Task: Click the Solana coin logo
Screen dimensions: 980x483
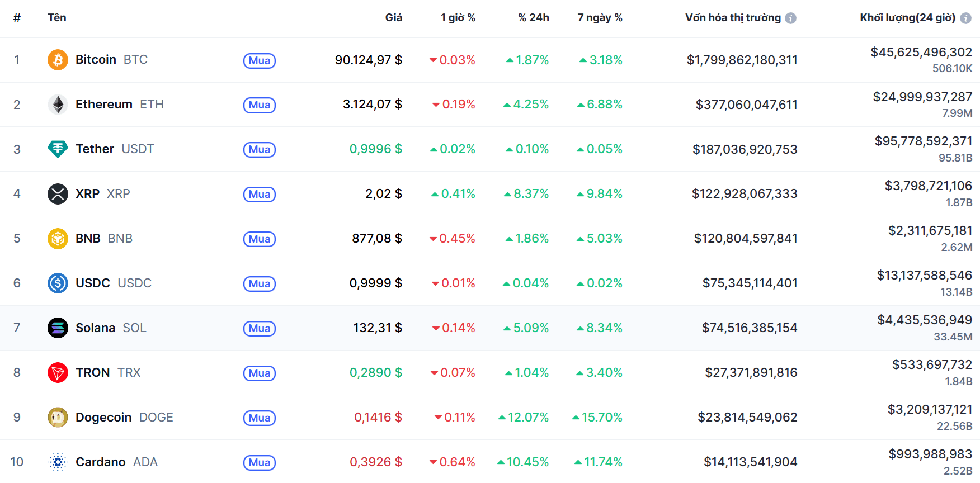Action: 58,328
